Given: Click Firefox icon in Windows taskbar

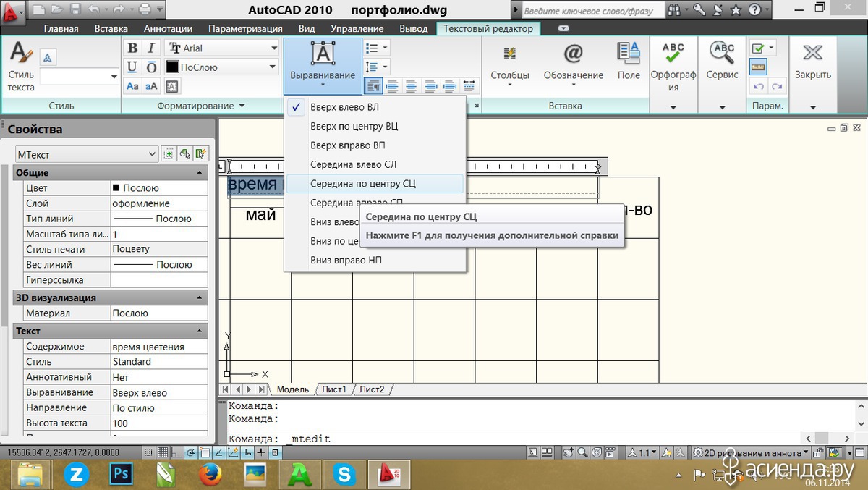Looking at the screenshot, I should click(x=209, y=474).
